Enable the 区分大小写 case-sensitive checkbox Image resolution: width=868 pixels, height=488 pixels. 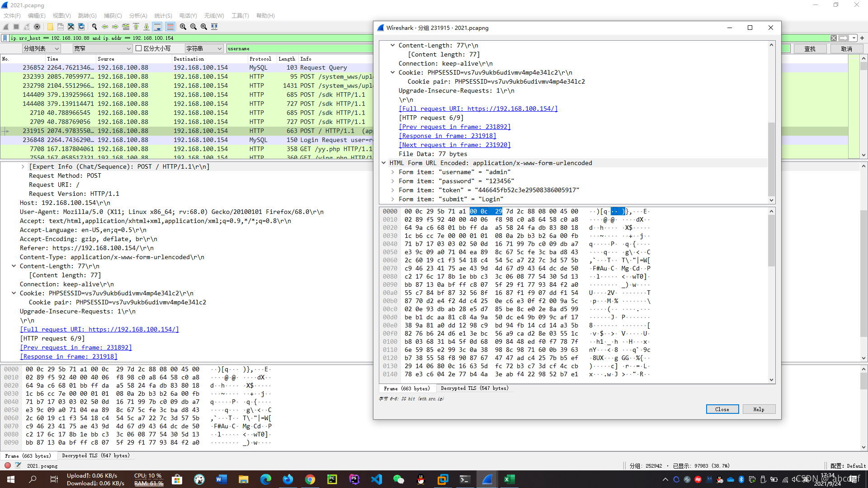139,48
